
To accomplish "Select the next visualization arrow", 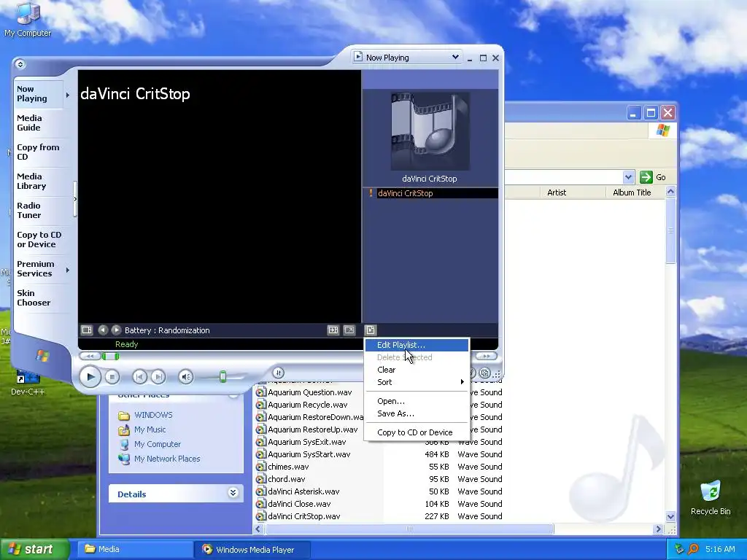I will [116, 330].
